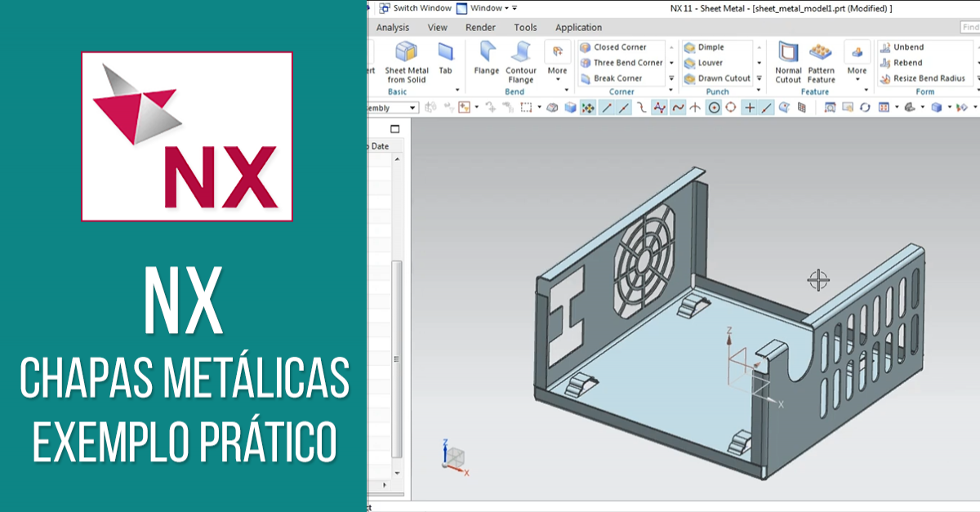
Task: Click the Normal Cutout feature icon
Action: pyautogui.click(x=788, y=62)
